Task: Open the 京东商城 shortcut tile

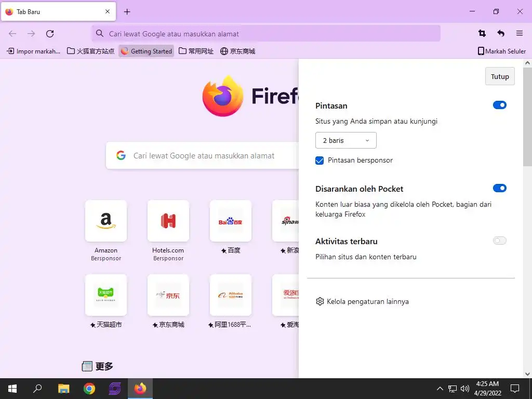Action: coord(168,295)
